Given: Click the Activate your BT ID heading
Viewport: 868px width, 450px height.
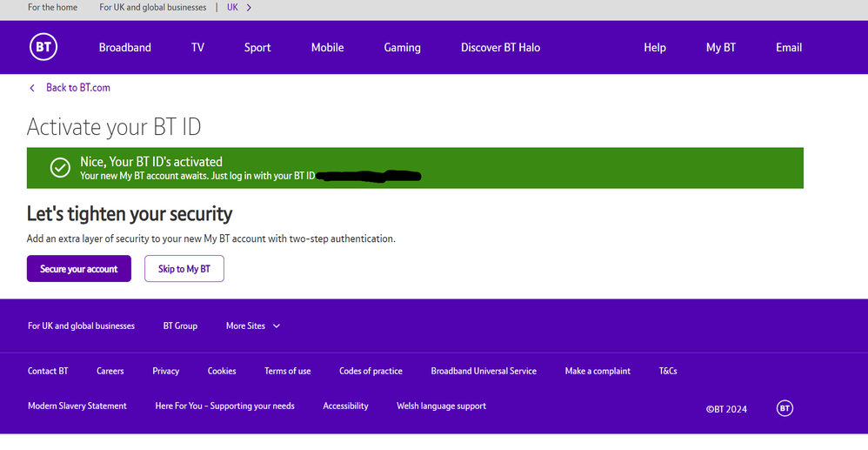Looking at the screenshot, I should pyautogui.click(x=114, y=127).
